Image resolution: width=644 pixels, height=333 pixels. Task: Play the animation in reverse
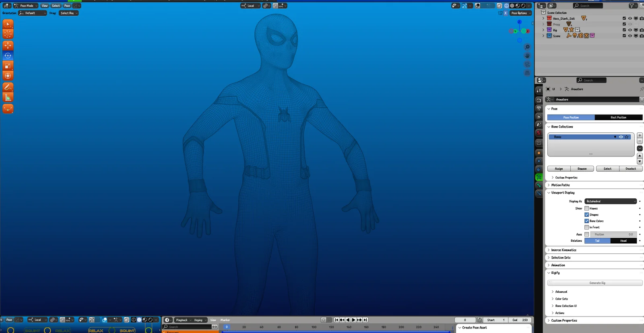point(348,320)
